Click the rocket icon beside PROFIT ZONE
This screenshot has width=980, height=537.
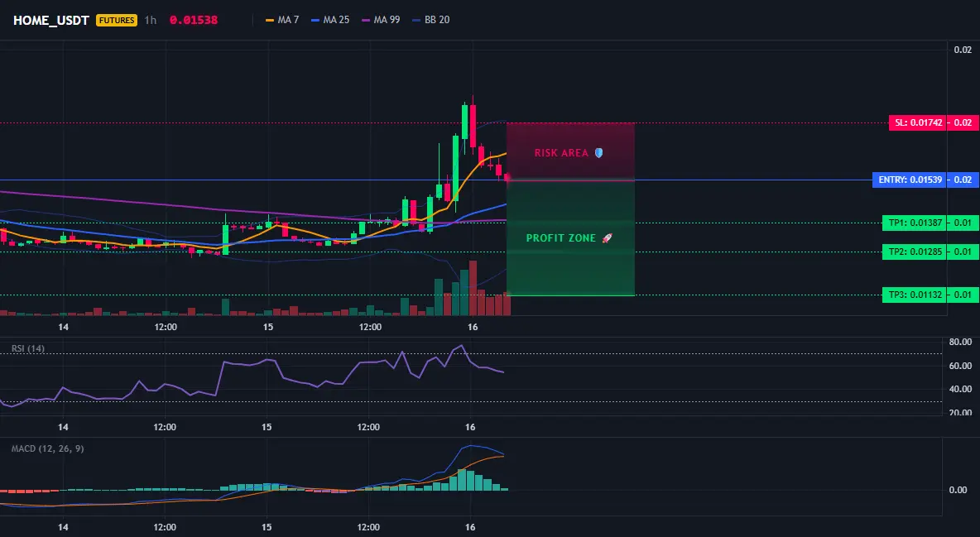(x=607, y=238)
